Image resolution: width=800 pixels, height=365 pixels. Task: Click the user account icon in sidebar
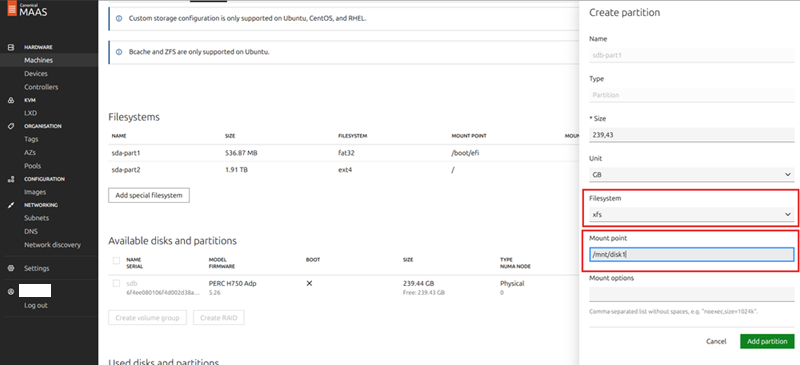tap(11, 292)
